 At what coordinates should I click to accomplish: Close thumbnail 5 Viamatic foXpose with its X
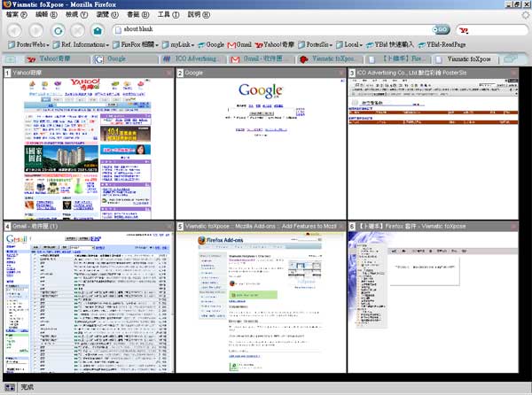pyautogui.click(x=341, y=226)
